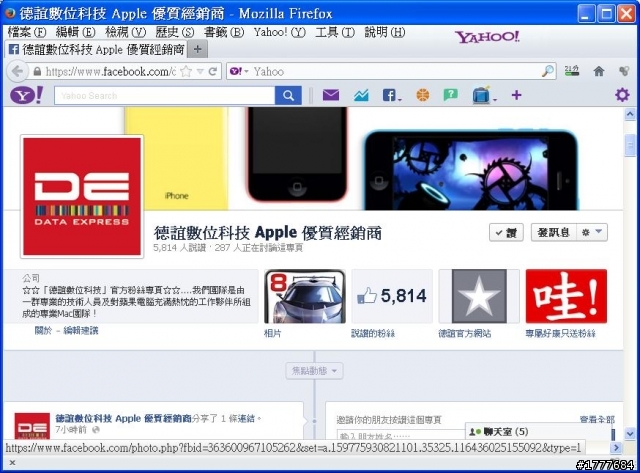Image resolution: width=640 pixels, height=473 pixels.
Task: Open the racing car 相片 thumbnail
Action: coord(305,296)
